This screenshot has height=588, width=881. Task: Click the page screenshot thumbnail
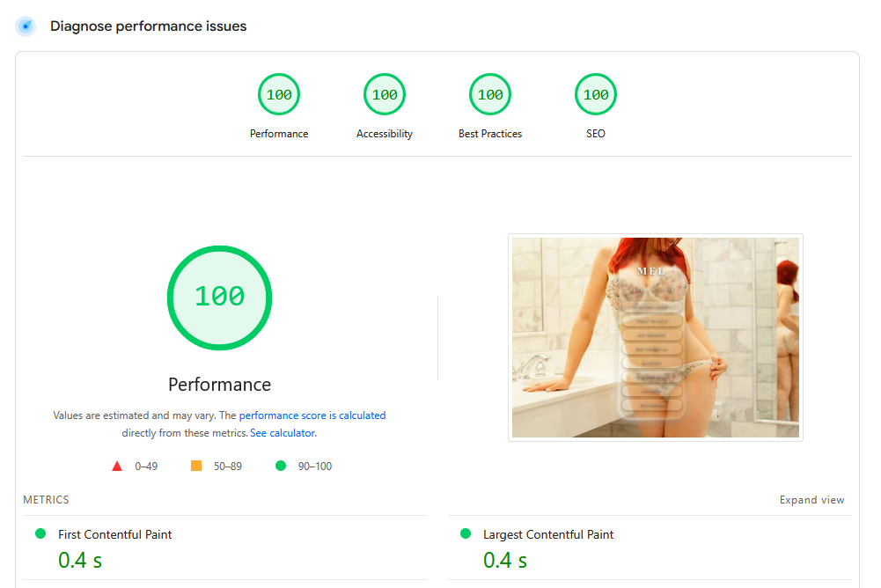pyautogui.click(x=655, y=337)
